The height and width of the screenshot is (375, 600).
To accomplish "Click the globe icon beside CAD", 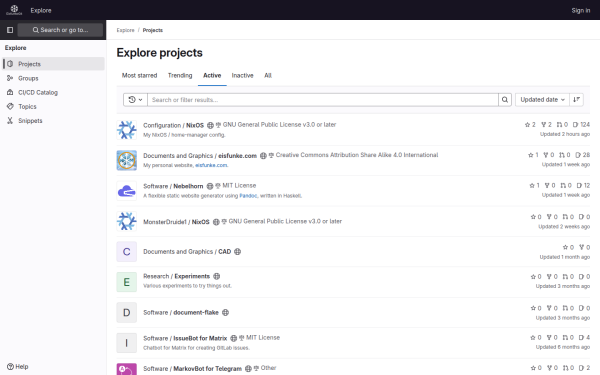I will (237, 252).
